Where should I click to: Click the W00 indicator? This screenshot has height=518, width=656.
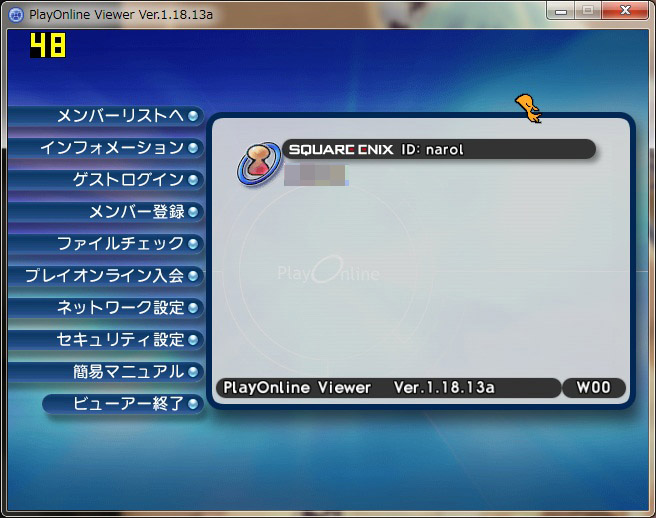pos(594,388)
